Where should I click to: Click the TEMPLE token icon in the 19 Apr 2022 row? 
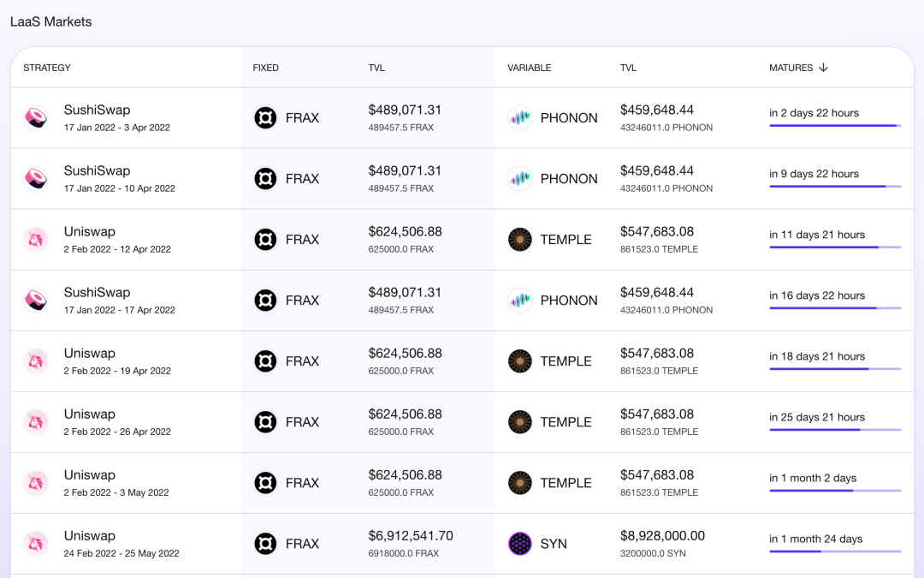pos(520,361)
